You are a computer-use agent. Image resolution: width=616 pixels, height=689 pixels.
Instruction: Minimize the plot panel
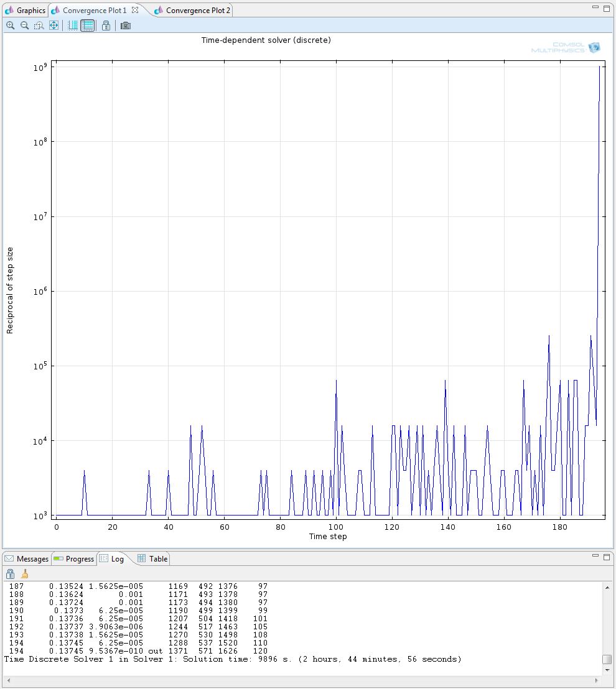click(595, 7)
